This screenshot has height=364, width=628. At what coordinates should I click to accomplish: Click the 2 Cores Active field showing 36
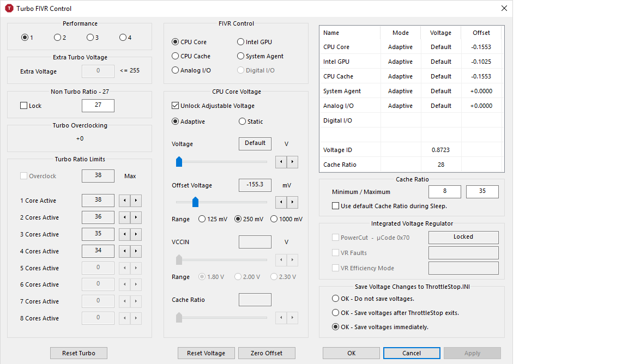[x=98, y=217]
